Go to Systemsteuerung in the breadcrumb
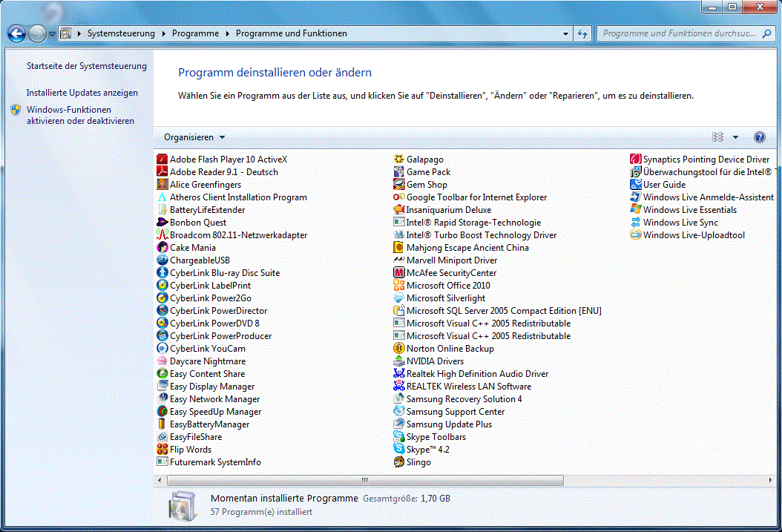The height and width of the screenshot is (532, 782). [121, 33]
